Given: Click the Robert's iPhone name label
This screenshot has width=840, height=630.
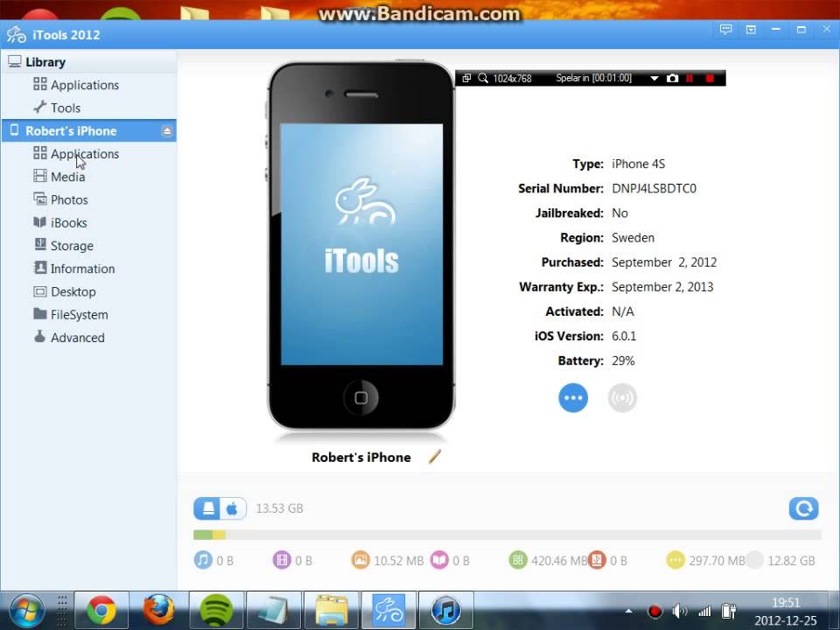Looking at the screenshot, I should (361, 458).
